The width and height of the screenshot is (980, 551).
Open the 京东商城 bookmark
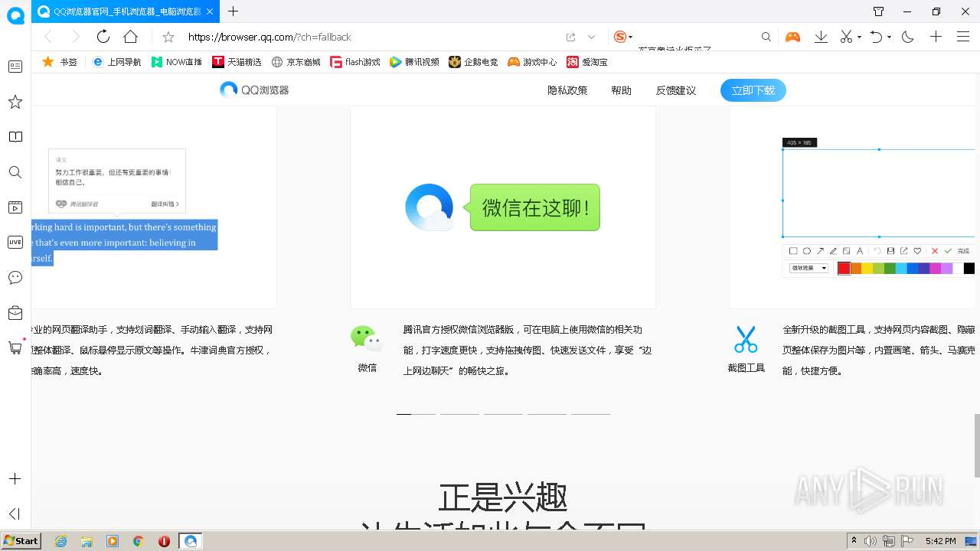pos(296,62)
